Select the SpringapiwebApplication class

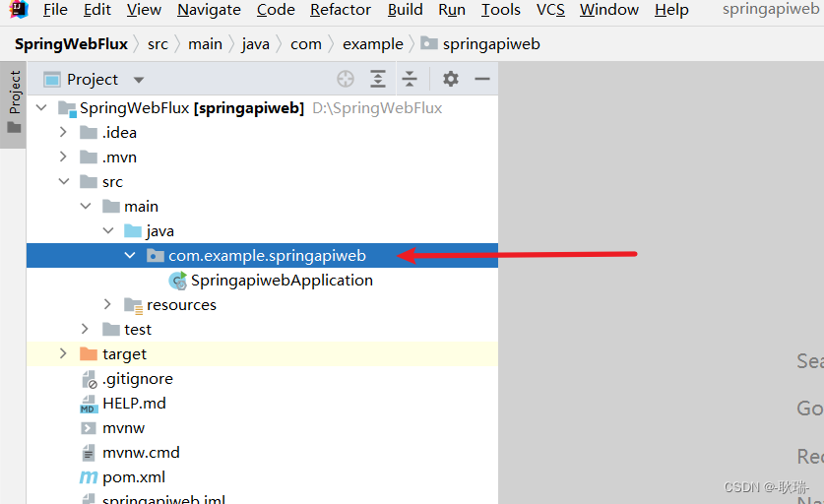(x=262, y=281)
